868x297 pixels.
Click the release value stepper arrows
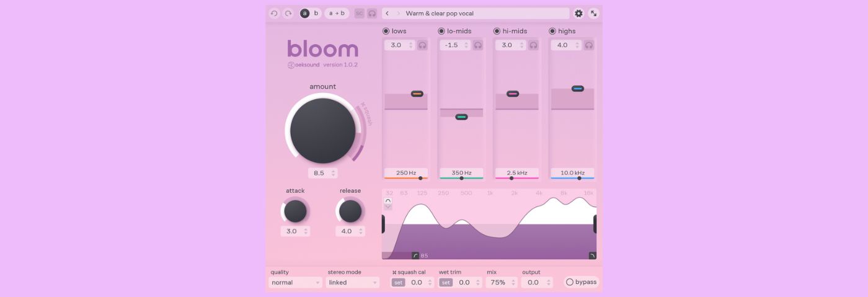361,231
